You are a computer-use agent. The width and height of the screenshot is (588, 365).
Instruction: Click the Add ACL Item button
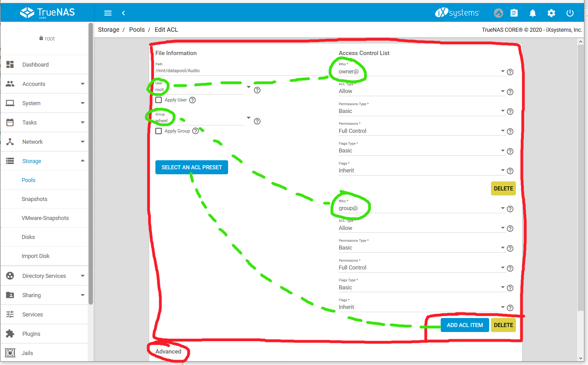[x=465, y=325]
